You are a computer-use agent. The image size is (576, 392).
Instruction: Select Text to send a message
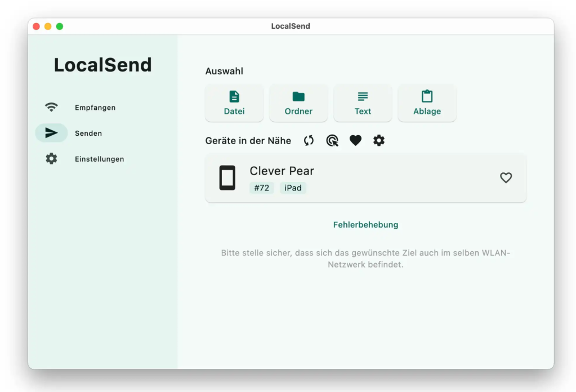coord(363,103)
